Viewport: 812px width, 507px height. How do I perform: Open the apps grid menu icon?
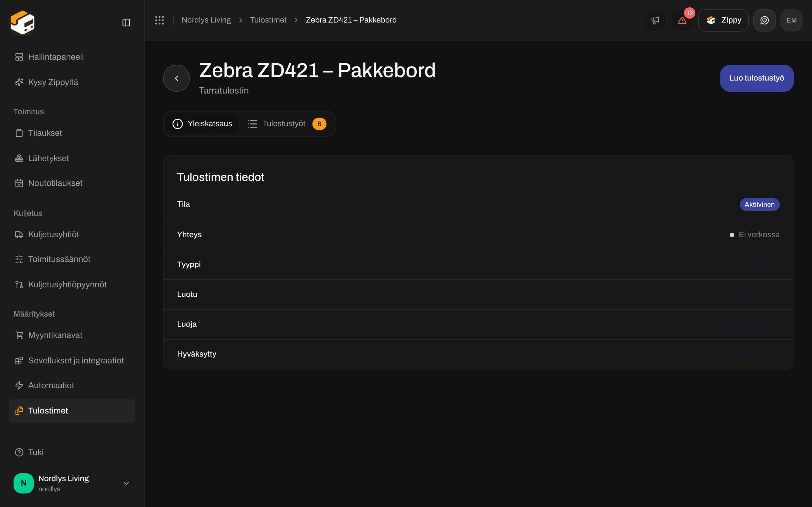pos(159,20)
